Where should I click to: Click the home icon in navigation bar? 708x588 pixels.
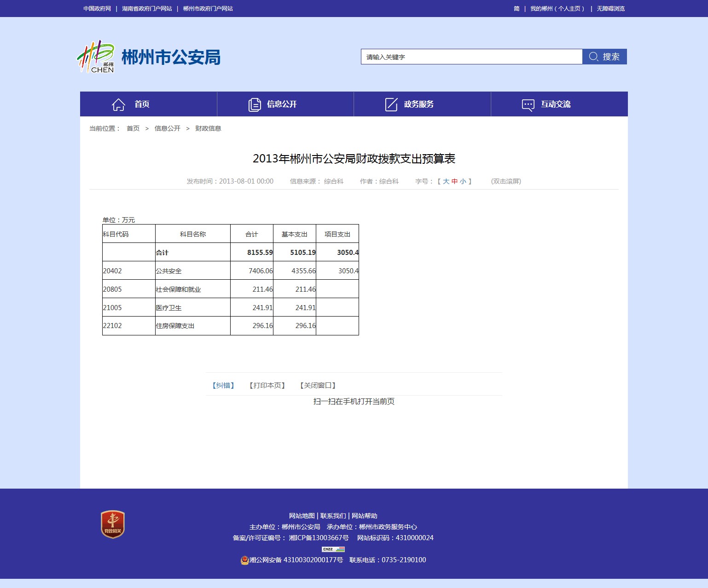pos(118,104)
